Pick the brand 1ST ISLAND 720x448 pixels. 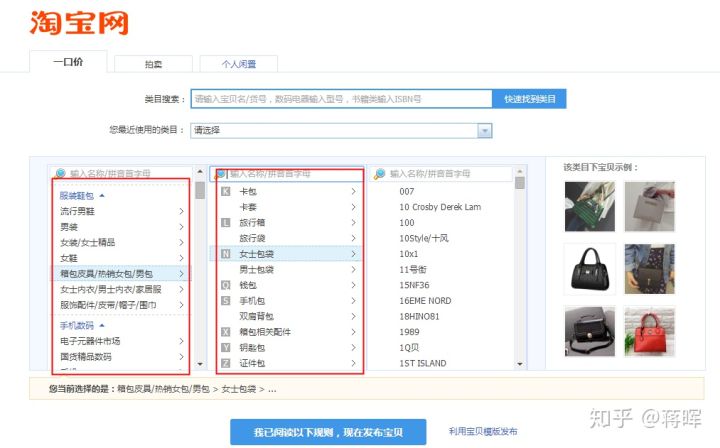[422, 363]
